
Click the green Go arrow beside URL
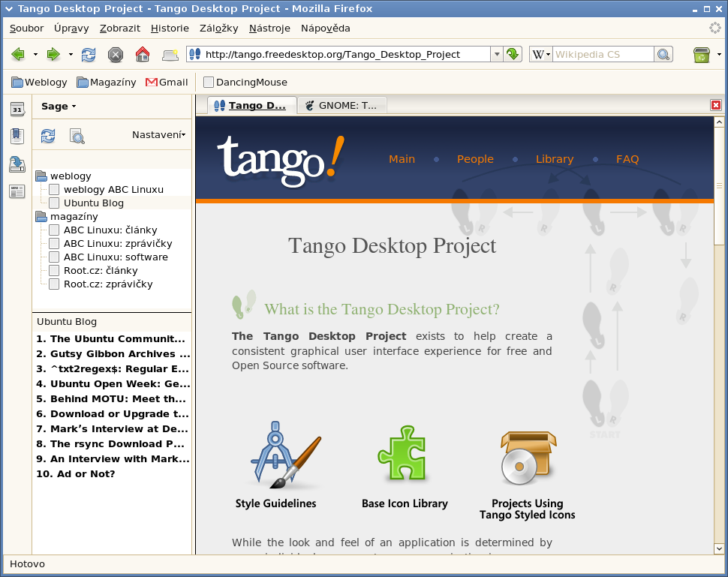point(513,54)
